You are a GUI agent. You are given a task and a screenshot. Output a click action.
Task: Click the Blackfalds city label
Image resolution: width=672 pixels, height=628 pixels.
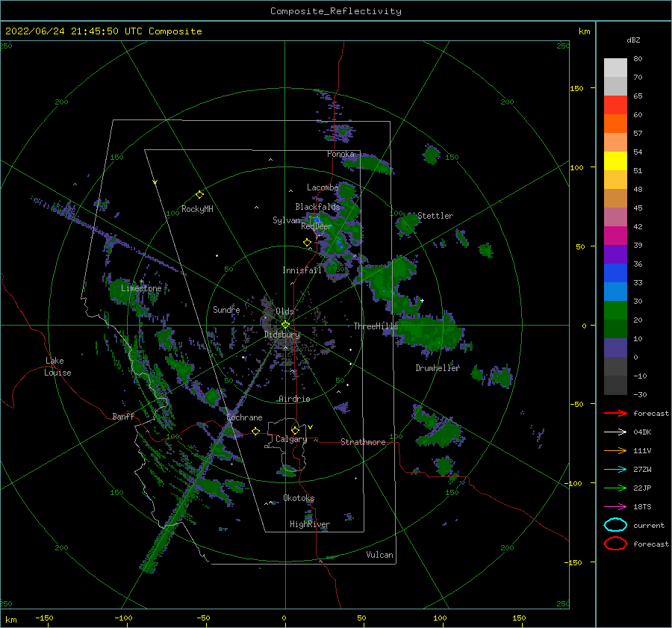[x=317, y=207]
